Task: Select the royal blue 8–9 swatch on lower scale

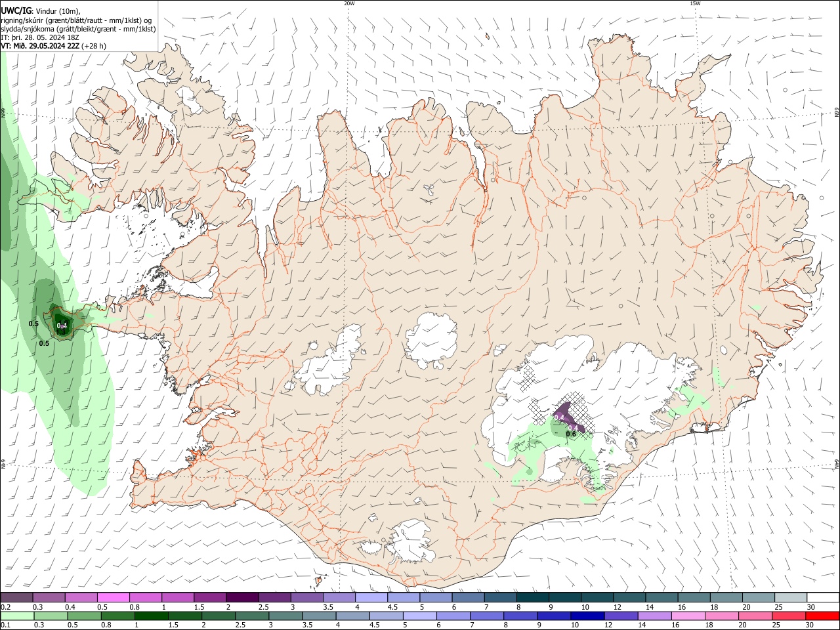Action: 520,616
